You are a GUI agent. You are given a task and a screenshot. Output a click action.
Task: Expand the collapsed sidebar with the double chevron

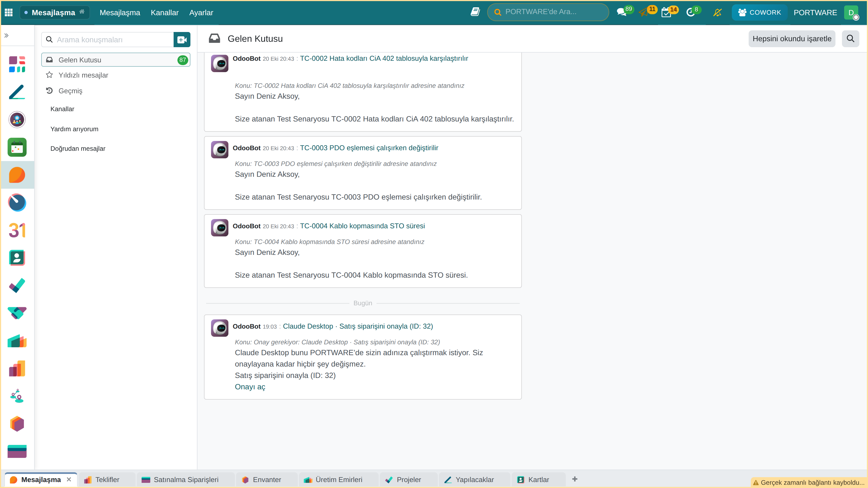(7, 35)
